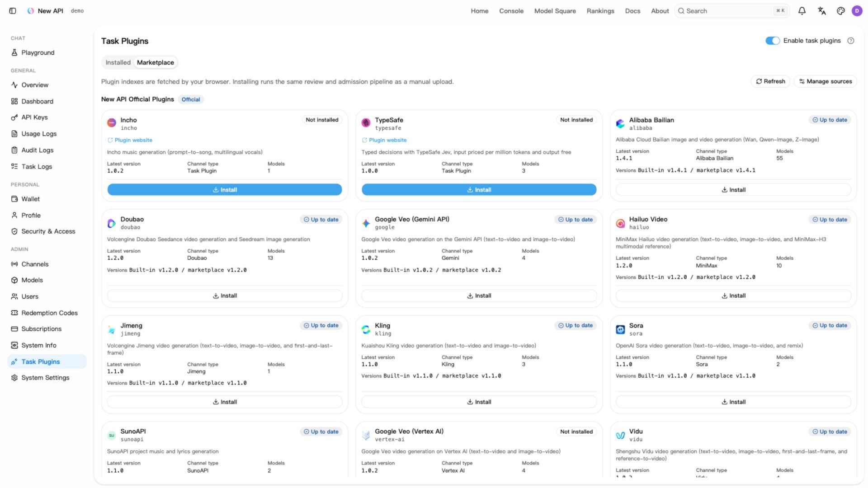Open Redemption Codes in sidebar
This screenshot has height=488, width=868.
pos(47,313)
